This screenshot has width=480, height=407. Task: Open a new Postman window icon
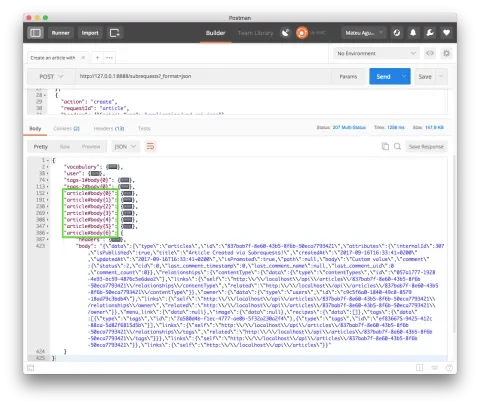click(115, 33)
